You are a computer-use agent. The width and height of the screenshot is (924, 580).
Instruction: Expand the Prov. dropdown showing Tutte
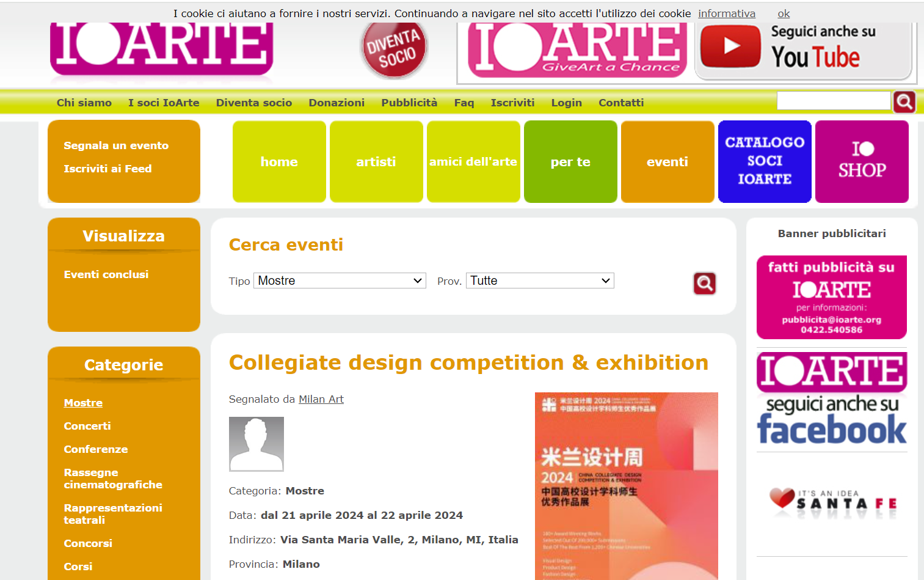539,281
